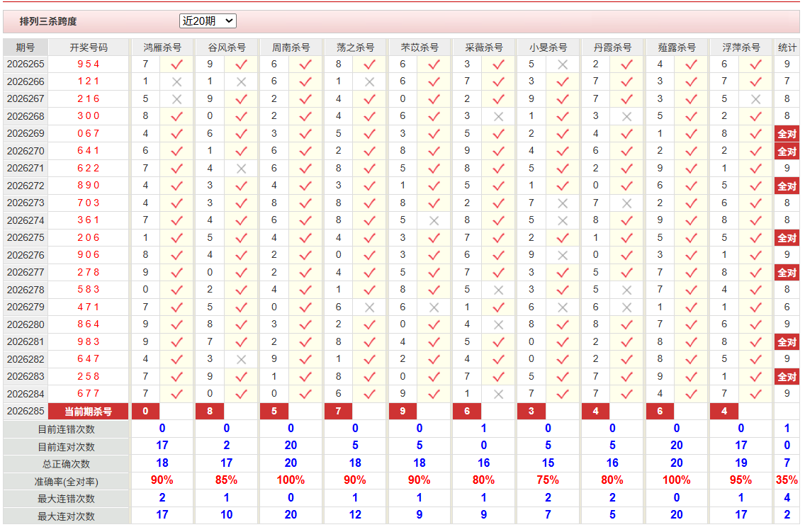Click red checkmark in 鸿雁杀号 row 2026265
The image size is (805, 532).
(x=177, y=64)
